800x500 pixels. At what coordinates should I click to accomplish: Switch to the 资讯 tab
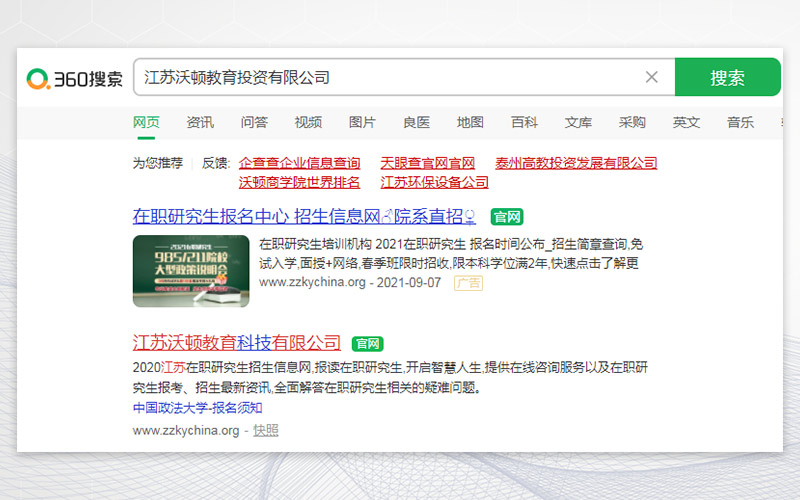coord(200,122)
